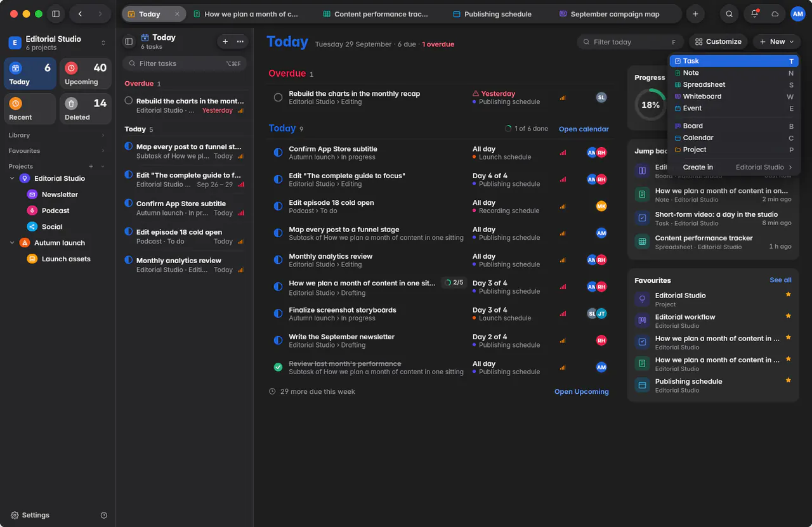Click the 2/5 subtask progress badge
This screenshot has width=812, height=527.
tap(454, 283)
